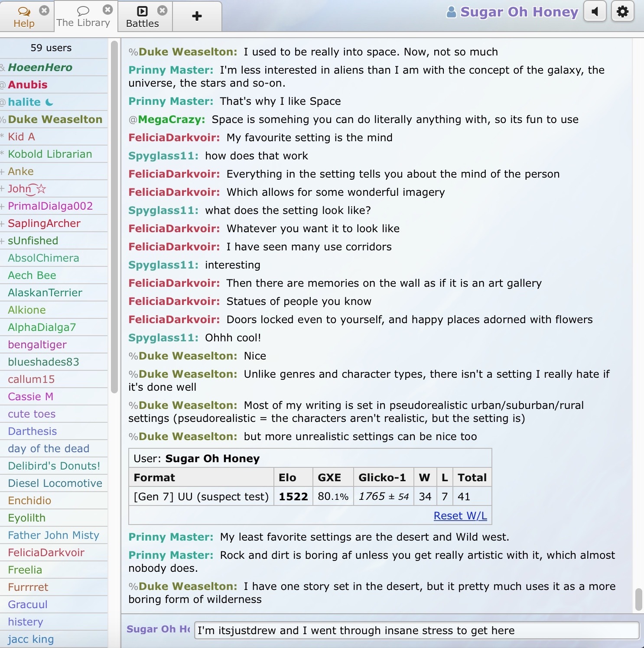The image size is (644, 648).
Task: Select user HoeenHero in user list
Action: 54,67
